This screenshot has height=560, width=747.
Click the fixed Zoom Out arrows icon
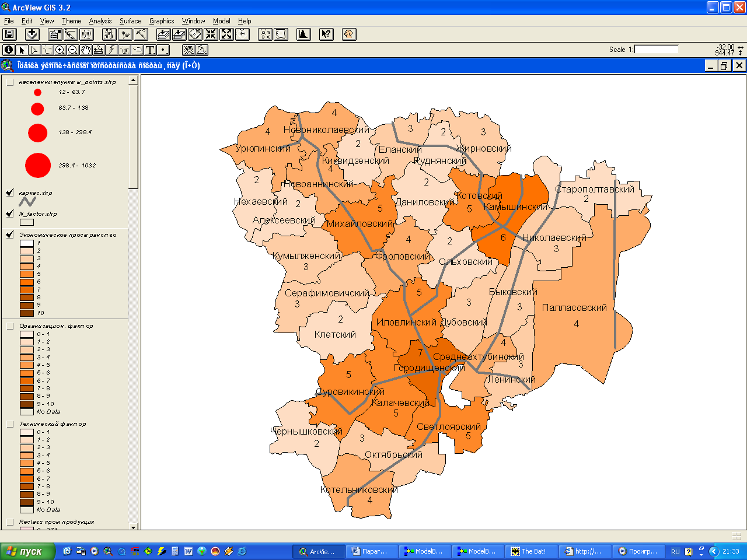pyautogui.click(x=226, y=34)
